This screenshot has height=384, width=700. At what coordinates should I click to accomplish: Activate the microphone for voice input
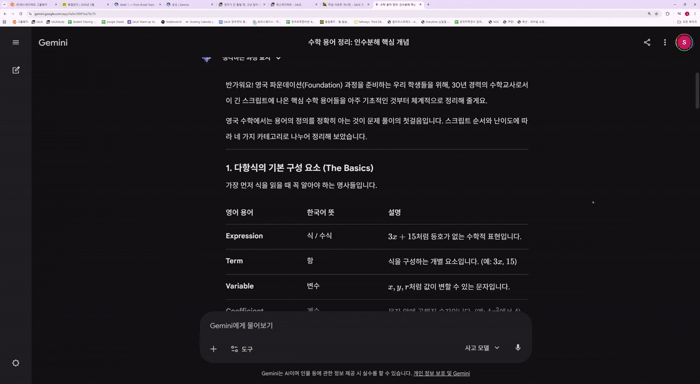(518, 347)
